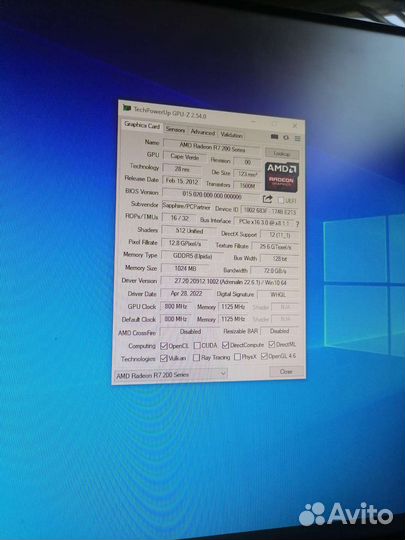The image size is (405, 540).
Task: Click the Lookup button
Action: pos(282,154)
